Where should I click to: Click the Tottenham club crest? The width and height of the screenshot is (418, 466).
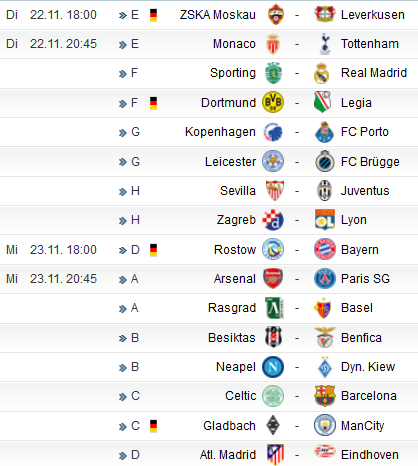325,44
